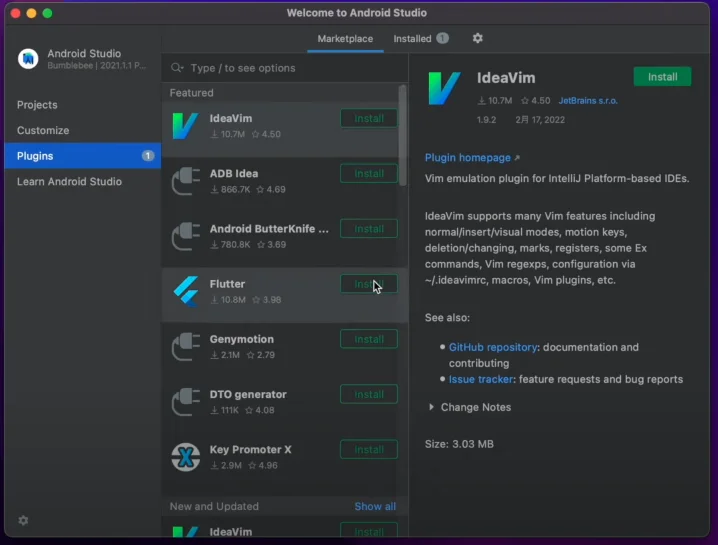Select the Flutter logo icon
This screenshot has width=718, height=545.
(x=186, y=291)
